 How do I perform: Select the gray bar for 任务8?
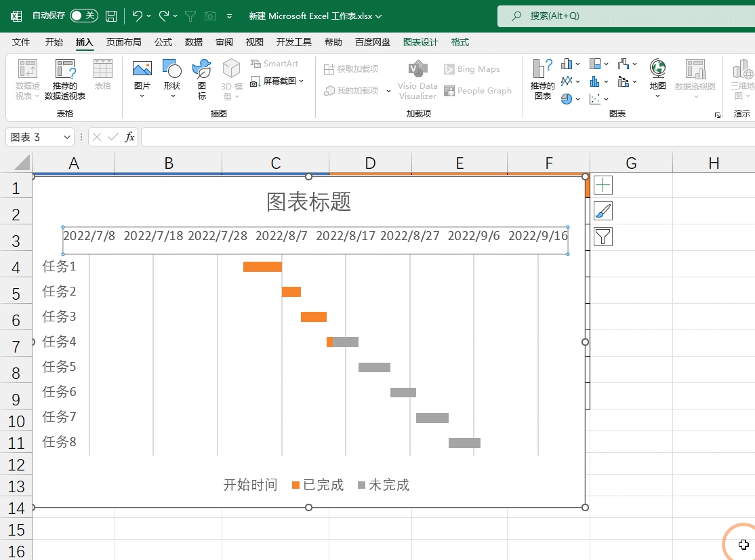click(x=465, y=443)
